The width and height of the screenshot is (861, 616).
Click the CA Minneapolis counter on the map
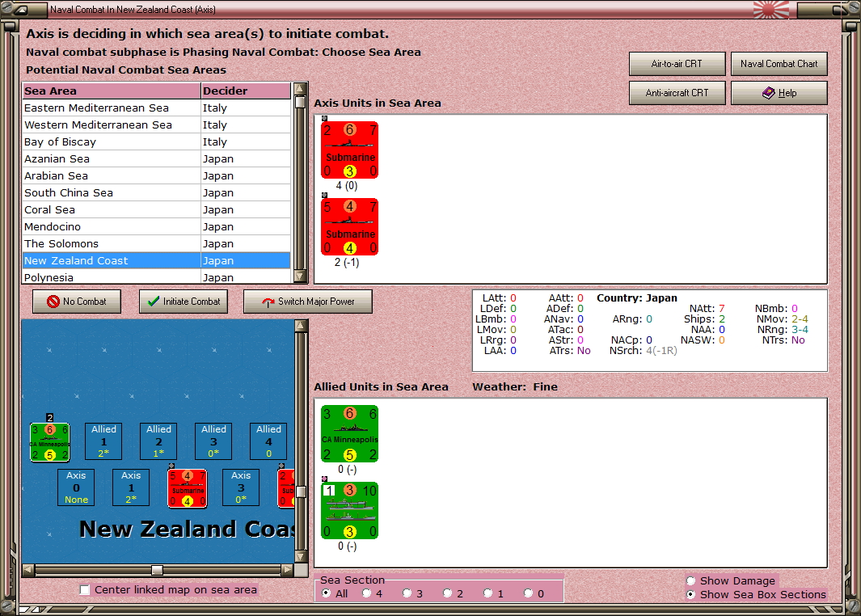coord(50,442)
